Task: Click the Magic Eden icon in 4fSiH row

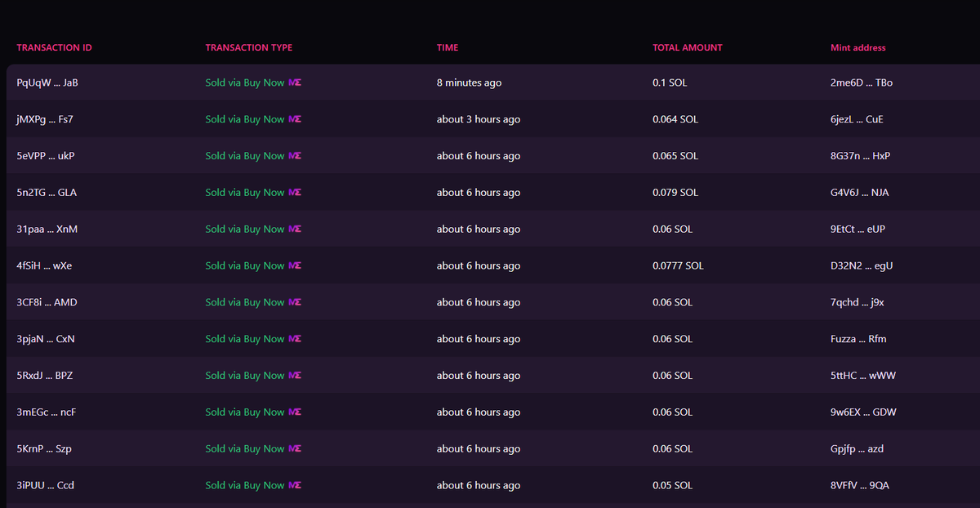Action: [295, 266]
